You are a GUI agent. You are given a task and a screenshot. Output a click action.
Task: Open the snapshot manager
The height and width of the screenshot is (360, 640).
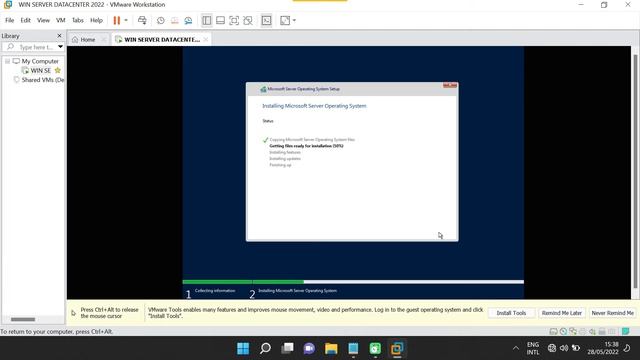[188, 20]
